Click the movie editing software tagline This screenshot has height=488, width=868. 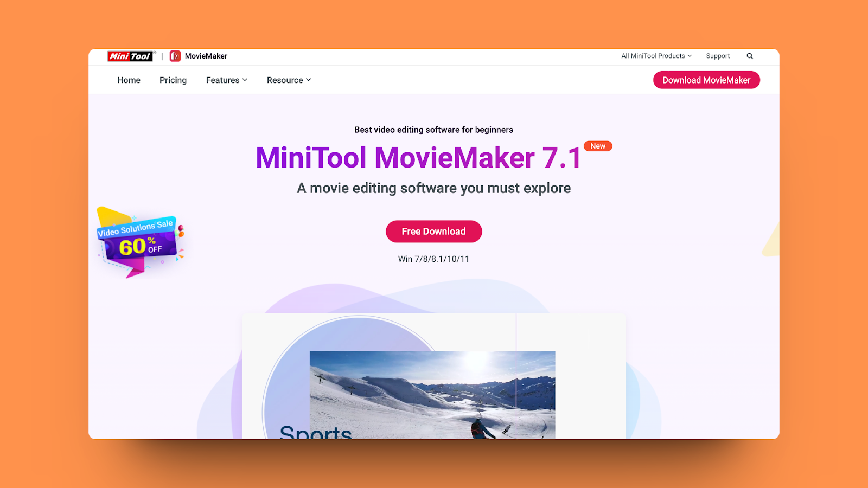[x=432, y=188]
